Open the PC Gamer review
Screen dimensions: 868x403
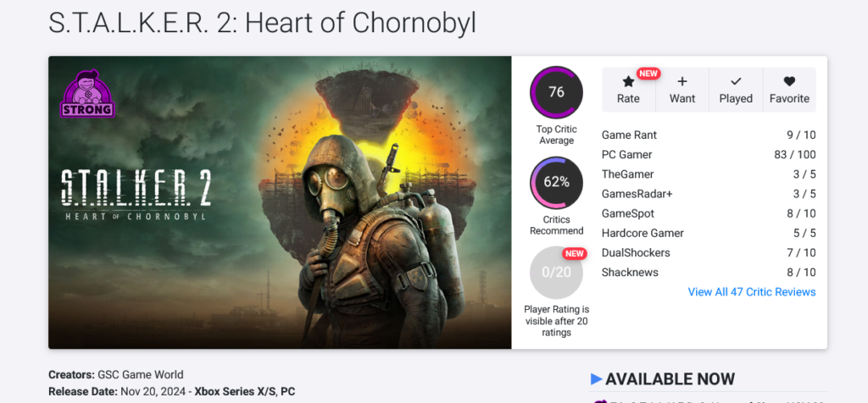[x=709, y=155]
